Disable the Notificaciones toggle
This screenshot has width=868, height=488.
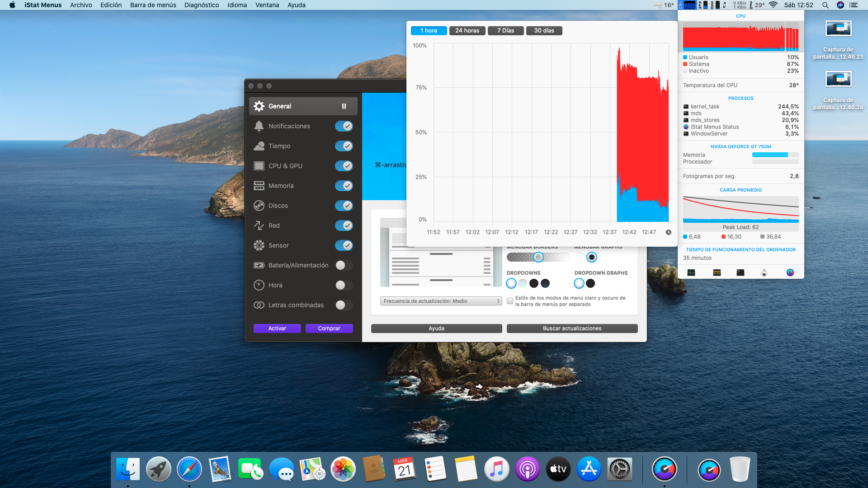click(344, 126)
